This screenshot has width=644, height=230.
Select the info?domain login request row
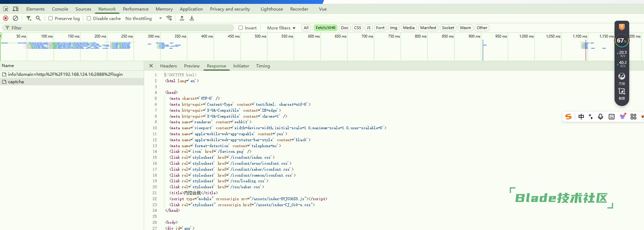(x=72, y=74)
